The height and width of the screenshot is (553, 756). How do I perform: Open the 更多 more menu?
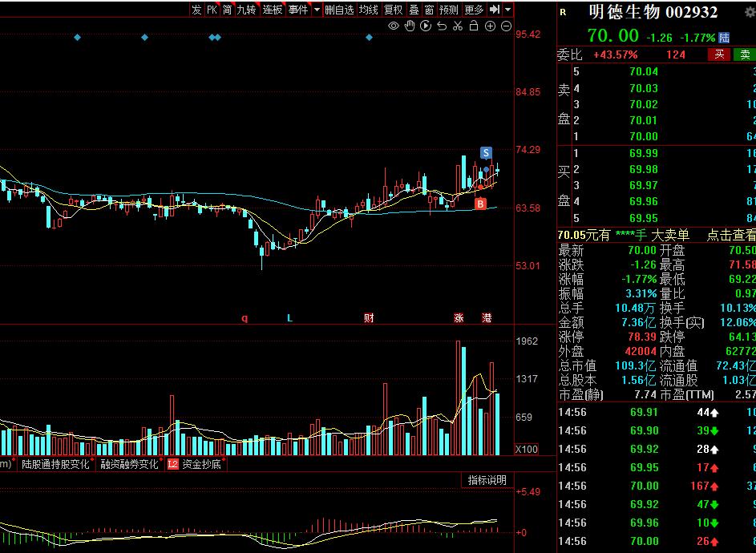(x=474, y=10)
